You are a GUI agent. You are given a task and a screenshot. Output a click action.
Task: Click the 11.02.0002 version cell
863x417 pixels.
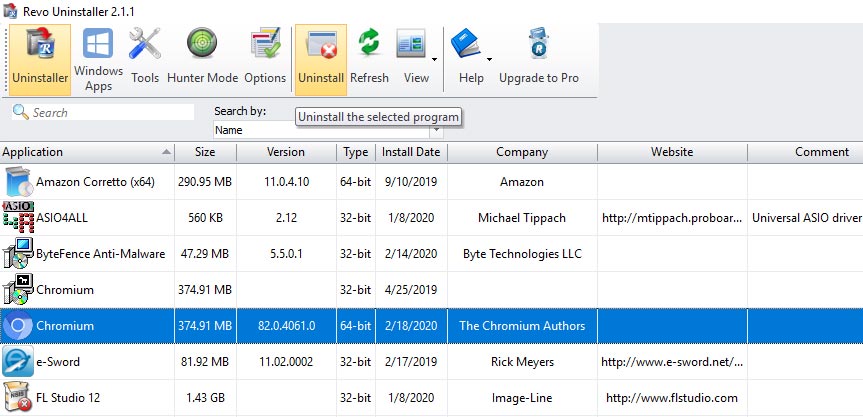tap(286, 362)
